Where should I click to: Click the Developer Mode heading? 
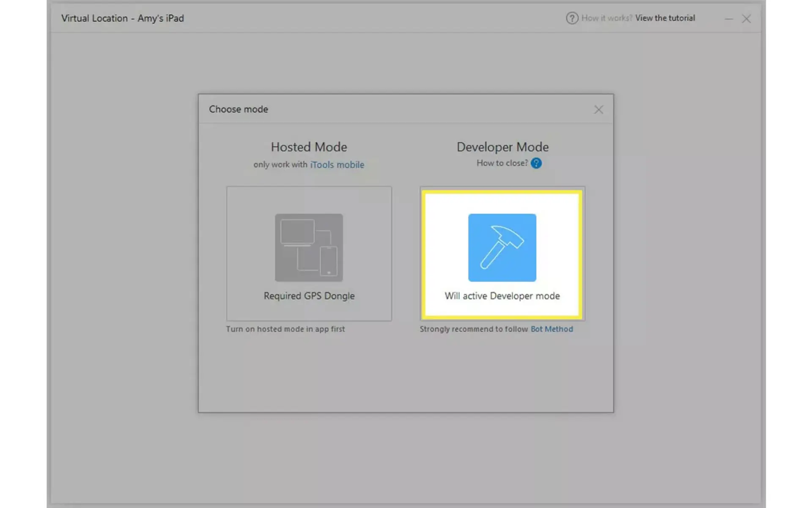click(x=502, y=147)
